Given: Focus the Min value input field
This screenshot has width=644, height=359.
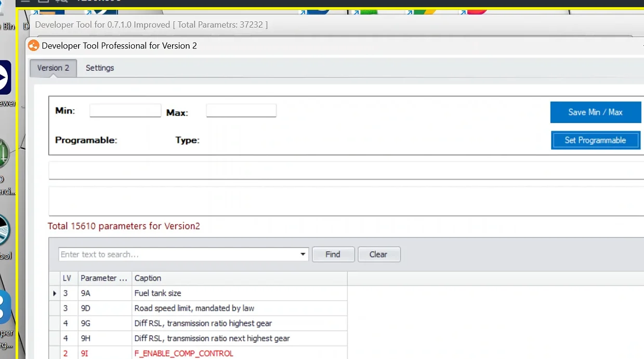Looking at the screenshot, I should pyautogui.click(x=125, y=110).
